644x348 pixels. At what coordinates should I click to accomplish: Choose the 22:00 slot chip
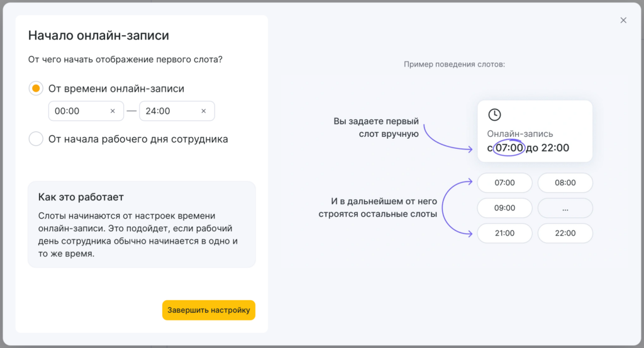coord(565,233)
